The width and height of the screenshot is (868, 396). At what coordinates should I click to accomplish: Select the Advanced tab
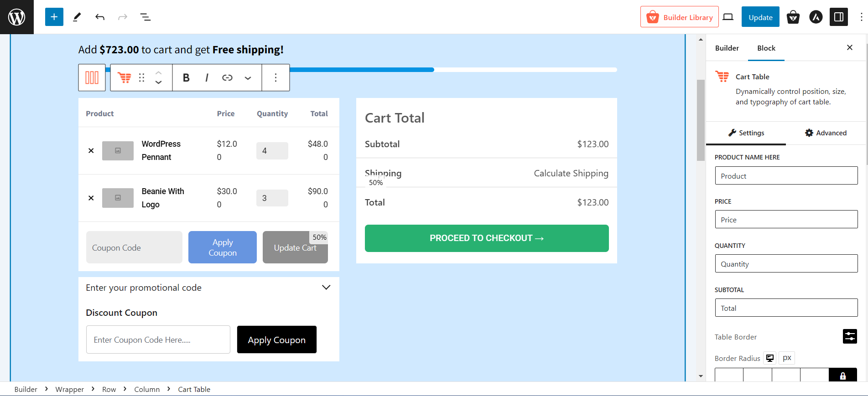(x=826, y=133)
